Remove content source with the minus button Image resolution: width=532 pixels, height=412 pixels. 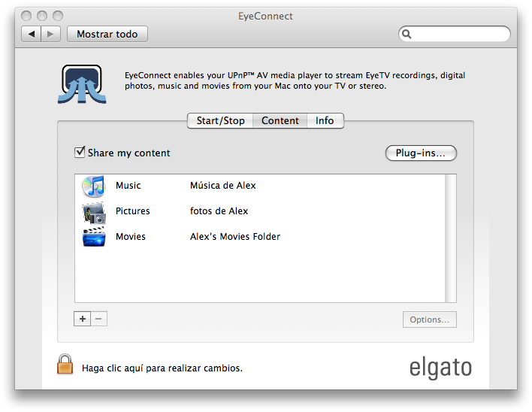pyautogui.click(x=98, y=319)
